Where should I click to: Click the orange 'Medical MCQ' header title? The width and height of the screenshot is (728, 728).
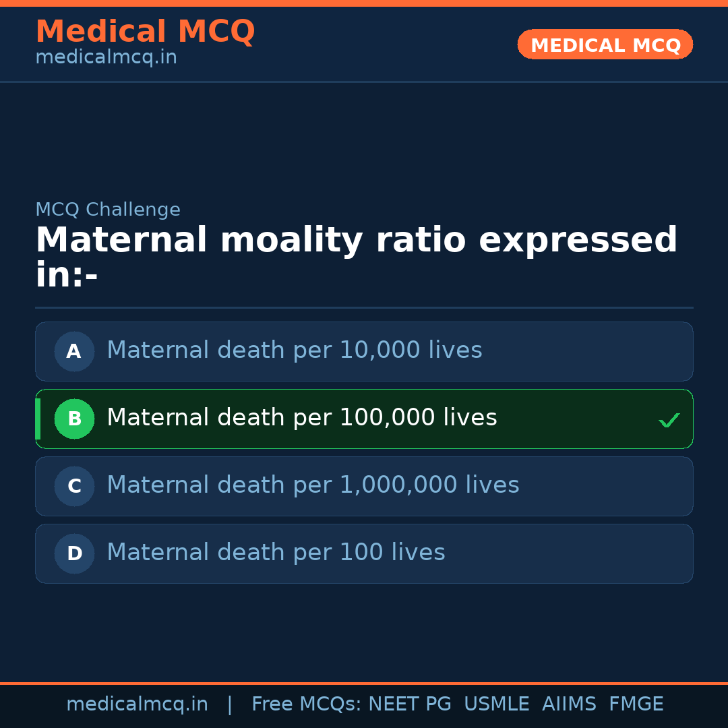click(145, 32)
